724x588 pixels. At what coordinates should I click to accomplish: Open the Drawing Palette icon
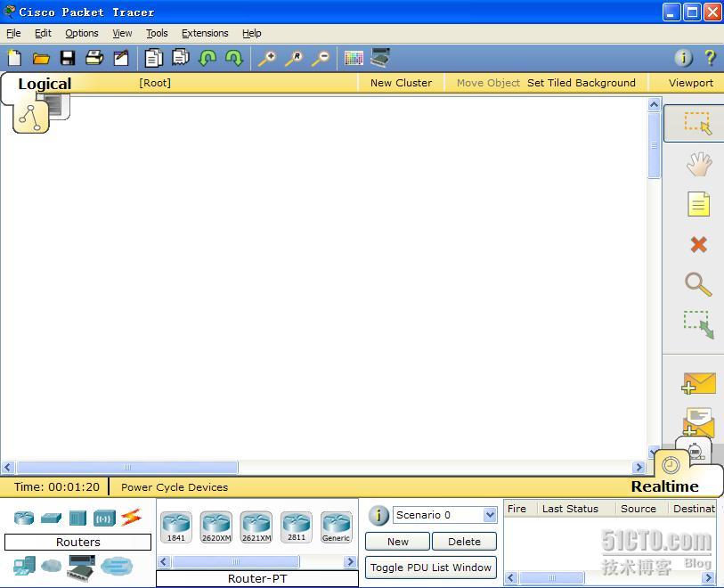tap(354, 58)
